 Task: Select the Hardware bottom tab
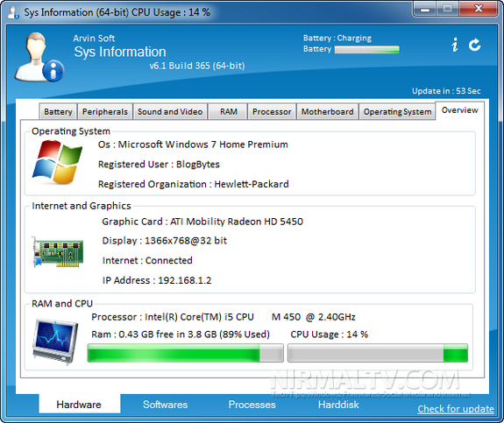[79, 405]
